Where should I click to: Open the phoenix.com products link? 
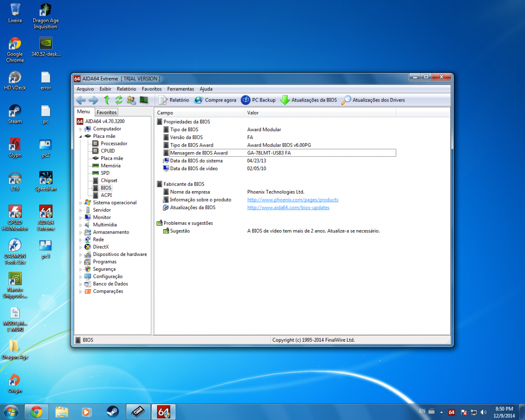click(293, 200)
